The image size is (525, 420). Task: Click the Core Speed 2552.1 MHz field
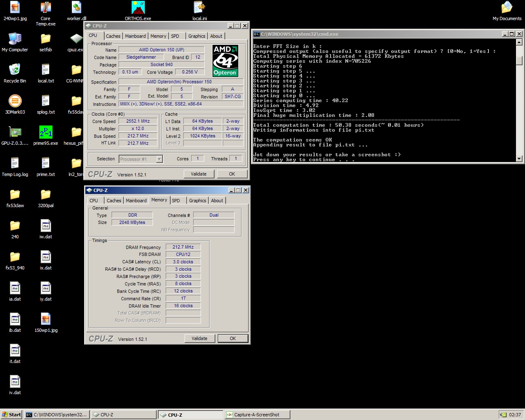click(138, 121)
